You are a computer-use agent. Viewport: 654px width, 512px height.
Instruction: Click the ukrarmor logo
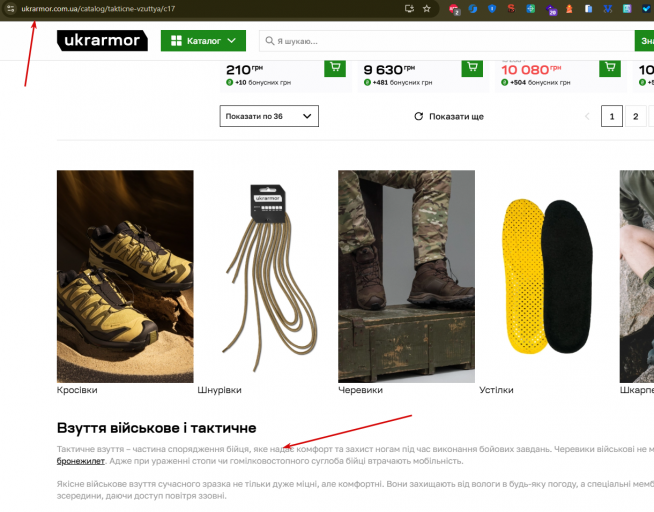(102, 40)
